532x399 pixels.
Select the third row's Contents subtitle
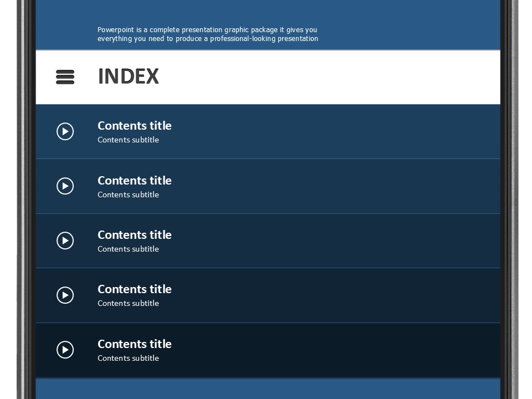128,249
